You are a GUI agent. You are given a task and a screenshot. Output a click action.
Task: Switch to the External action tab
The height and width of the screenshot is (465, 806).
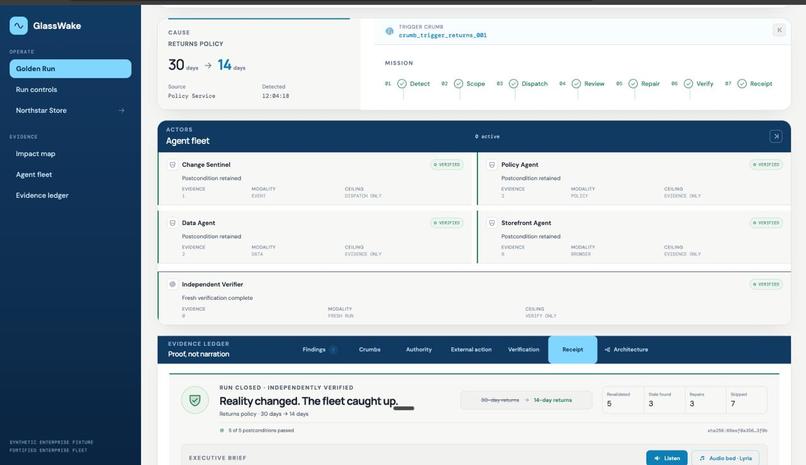(471, 350)
